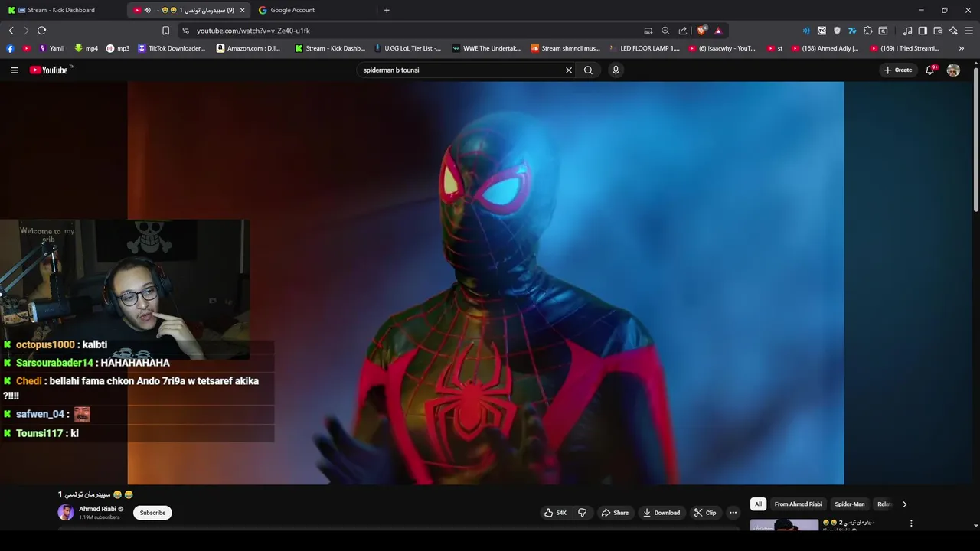Share the video

(615, 513)
